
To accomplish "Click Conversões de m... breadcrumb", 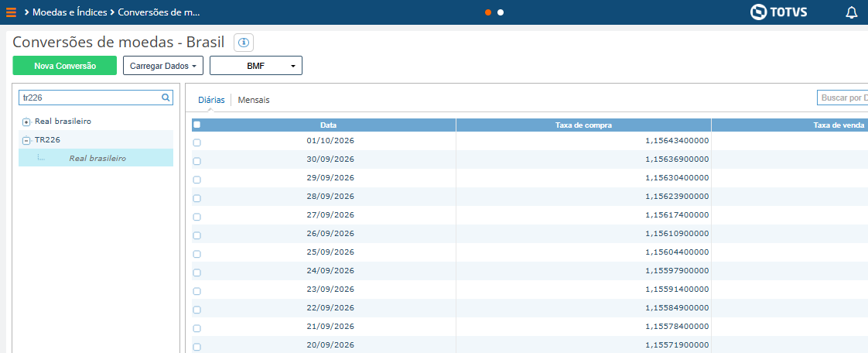I will pos(159,12).
